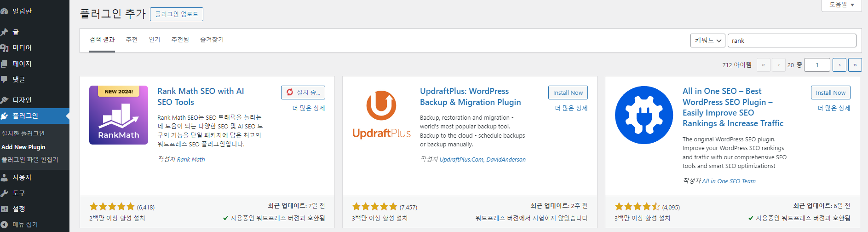This screenshot has width=868, height=232.
Task: Click the 2백만 이상 활성 설치 text
Action: click(x=117, y=218)
